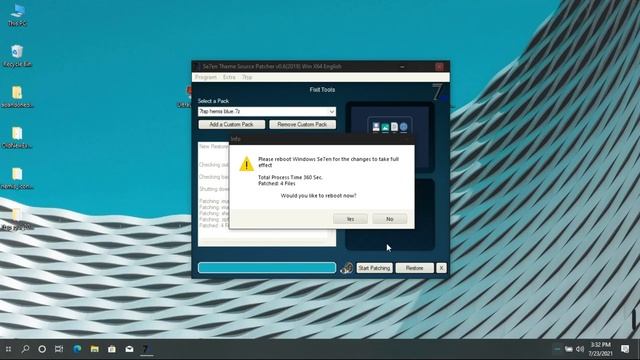Open Microsoft Store from taskbar

click(112, 349)
